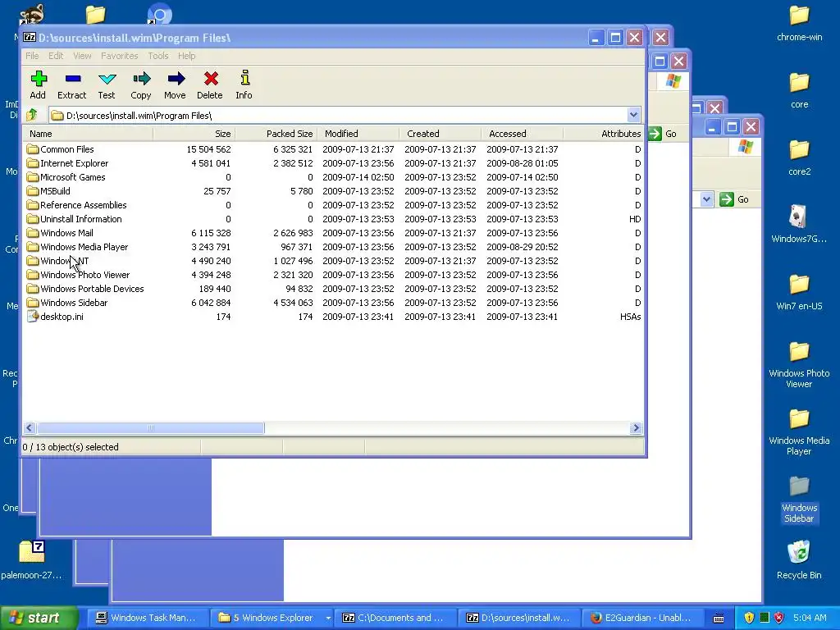This screenshot has width=840, height=630.
Task: Click the Add toolbar icon
Action: coord(38,80)
